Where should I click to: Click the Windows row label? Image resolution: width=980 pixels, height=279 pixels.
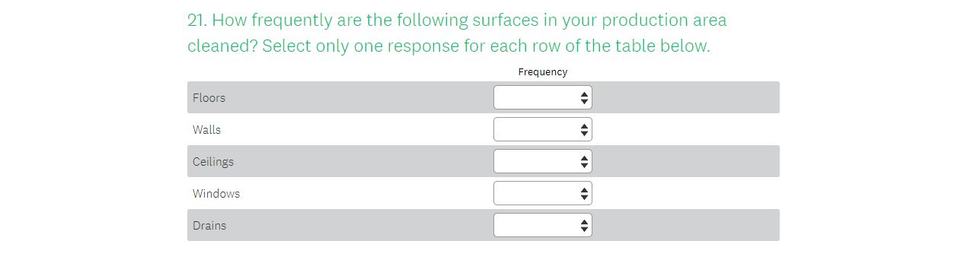click(216, 193)
